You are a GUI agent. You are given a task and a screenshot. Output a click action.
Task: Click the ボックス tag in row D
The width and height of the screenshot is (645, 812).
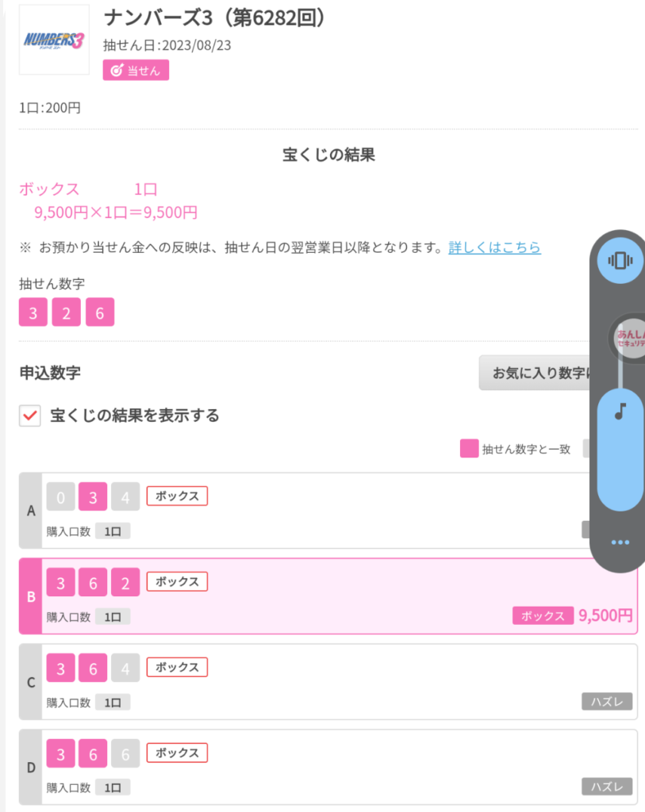tap(177, 753)
